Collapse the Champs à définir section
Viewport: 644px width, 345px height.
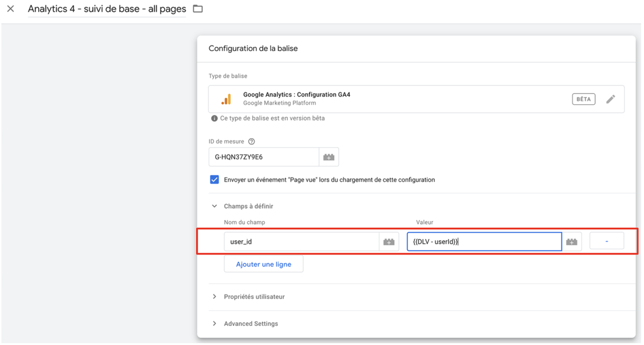click(215, 206)
